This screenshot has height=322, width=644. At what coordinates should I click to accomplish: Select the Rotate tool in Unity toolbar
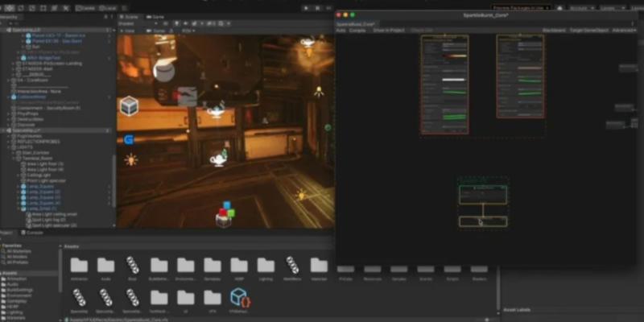[21, 8]
